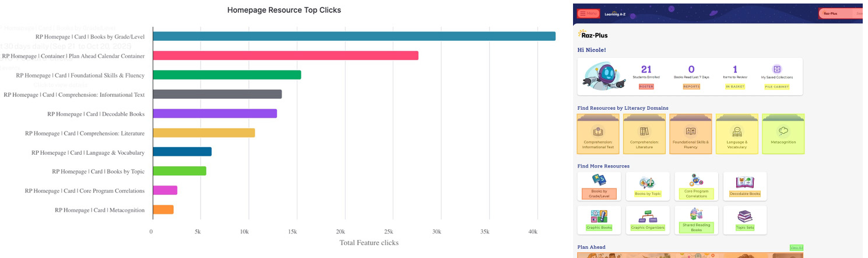This screenshot has width=868, height=258.
Task: Select the Decodable Books open-book icon
Action: point(744,182)
